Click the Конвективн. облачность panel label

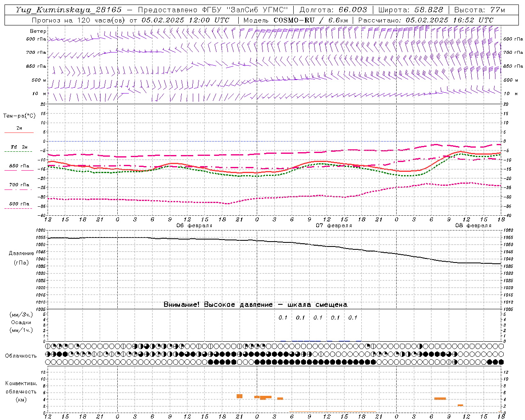click(x=21, y=388)
